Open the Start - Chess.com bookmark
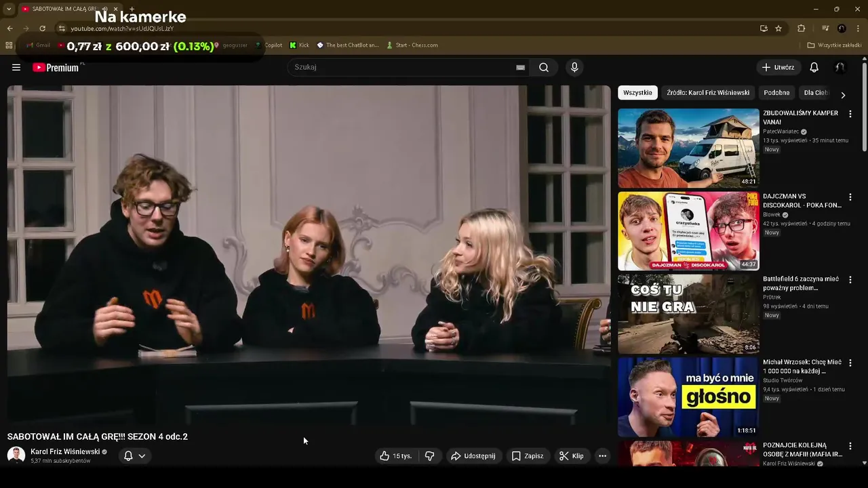 click(412, 45)
